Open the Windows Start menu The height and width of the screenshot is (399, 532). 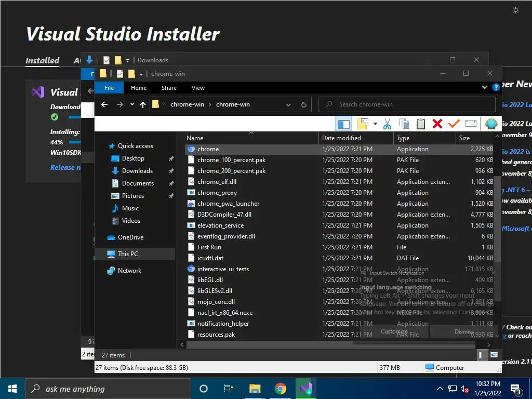pyautogui.click(x=12, y=389)
